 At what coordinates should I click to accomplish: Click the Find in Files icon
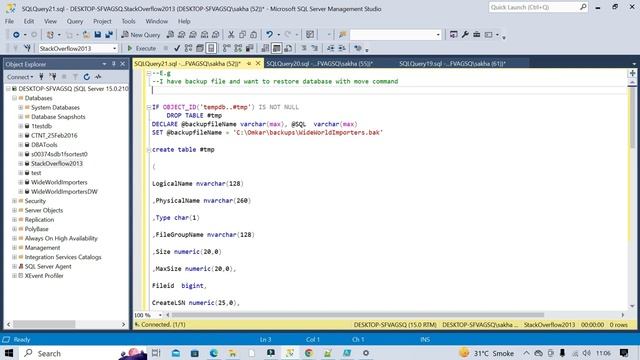(342, 35)
